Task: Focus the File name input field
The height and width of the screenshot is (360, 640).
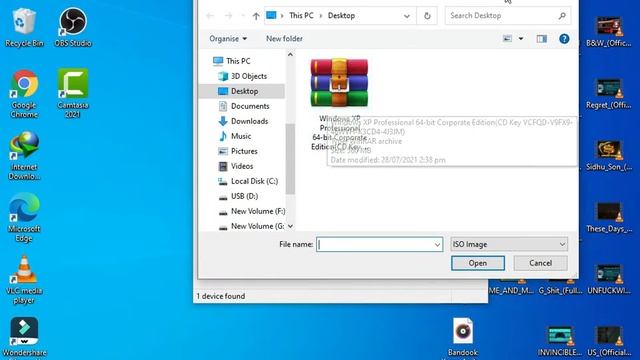Action: (x=380, y=244)
